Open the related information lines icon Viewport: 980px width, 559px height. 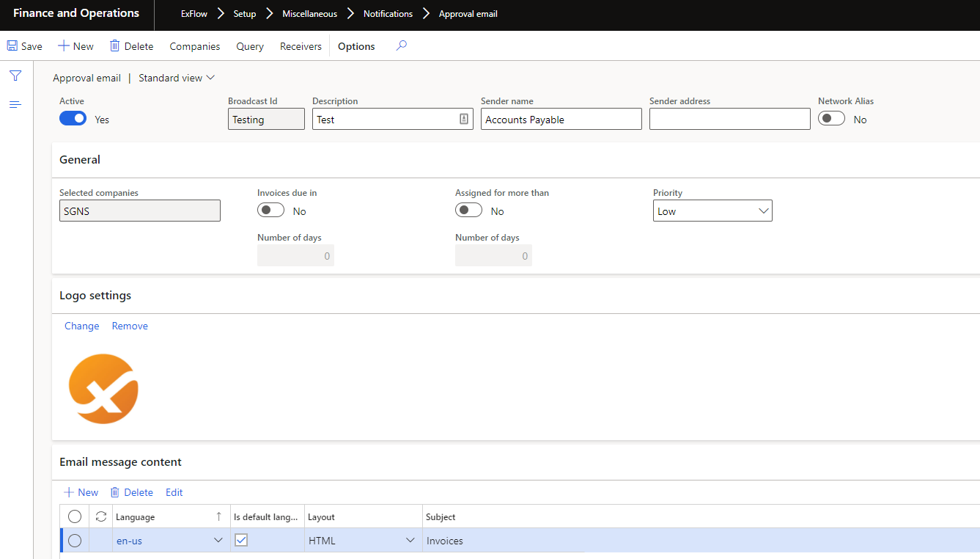15,105
